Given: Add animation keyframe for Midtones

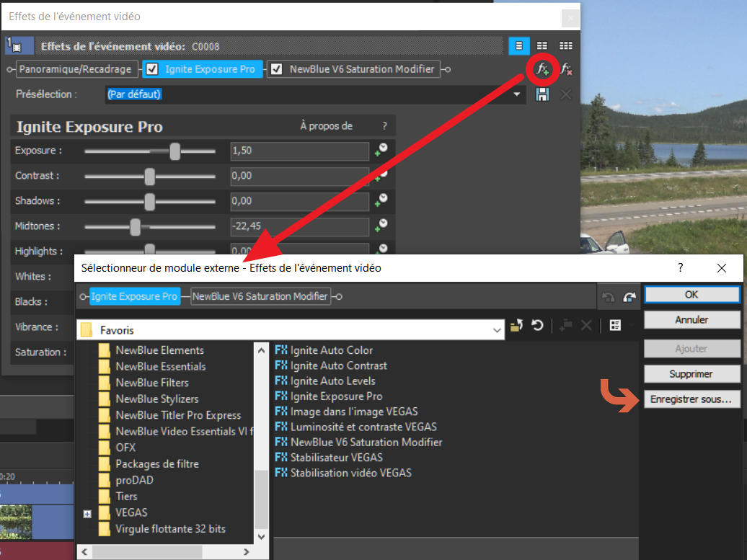Looking at the screenshot, I should pyautogui.click(x=381, y=226).
